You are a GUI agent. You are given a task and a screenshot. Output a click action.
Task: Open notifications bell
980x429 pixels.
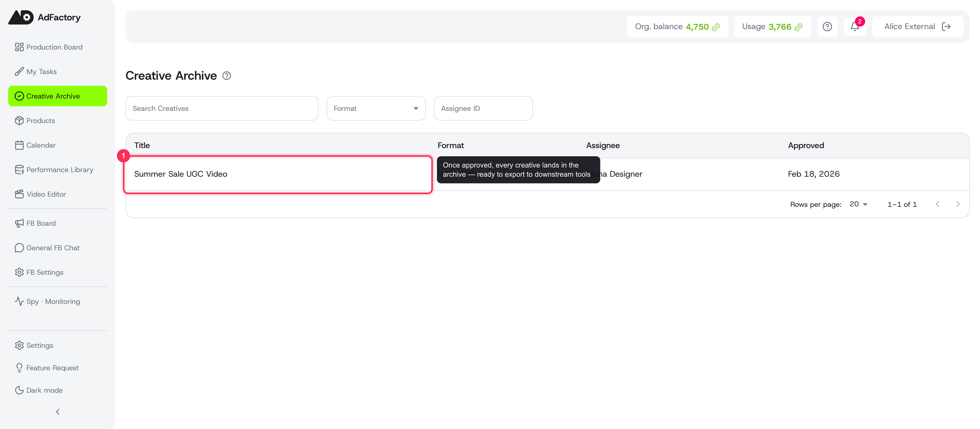(855, 27)
